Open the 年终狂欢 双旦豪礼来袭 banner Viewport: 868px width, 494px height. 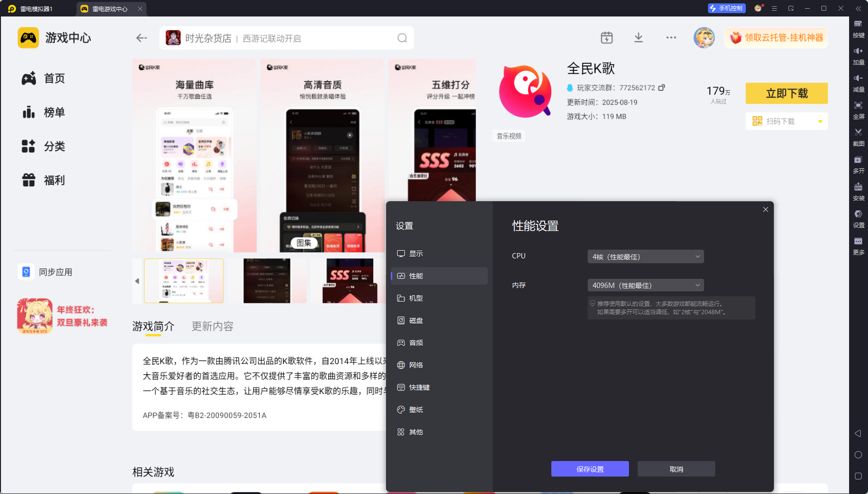(x=63, y=316)
